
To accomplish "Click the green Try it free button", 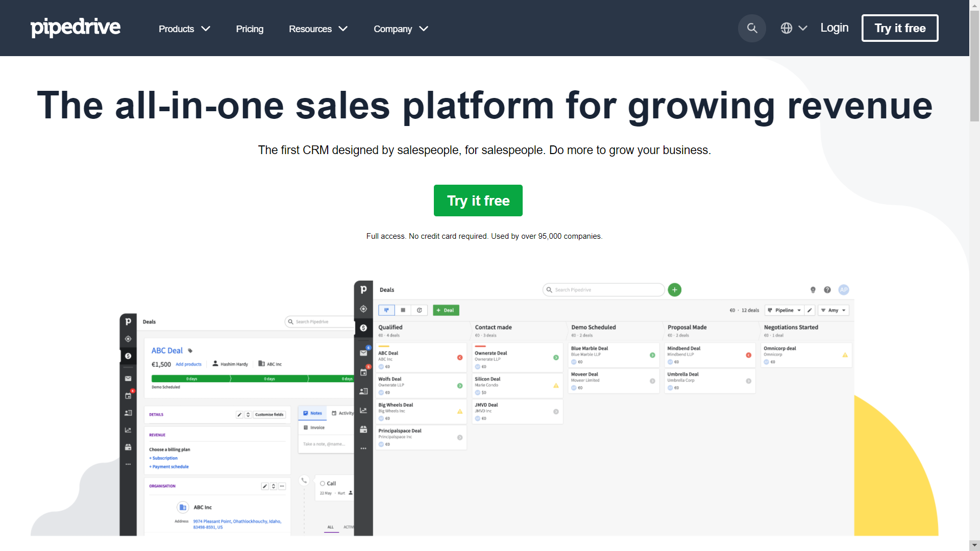I will (478, 201).
